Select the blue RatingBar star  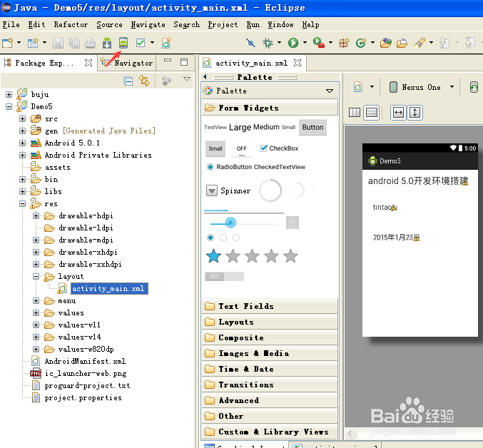213,256
